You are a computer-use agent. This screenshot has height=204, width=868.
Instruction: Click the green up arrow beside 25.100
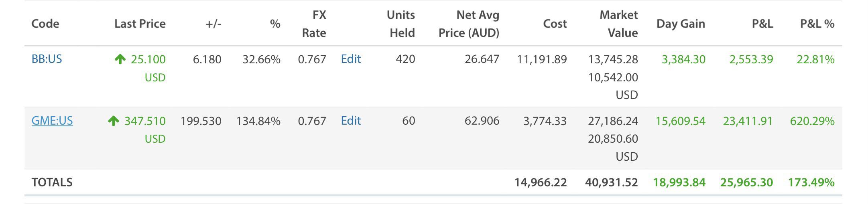coord(120,59)
